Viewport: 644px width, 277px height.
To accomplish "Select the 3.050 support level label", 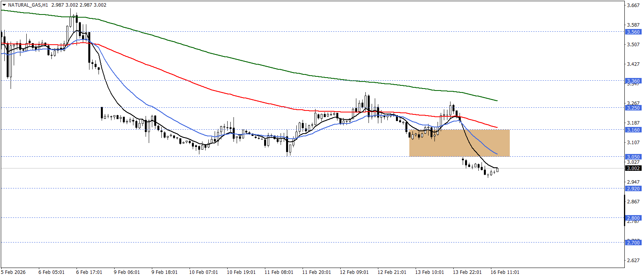I will (633, 157).
